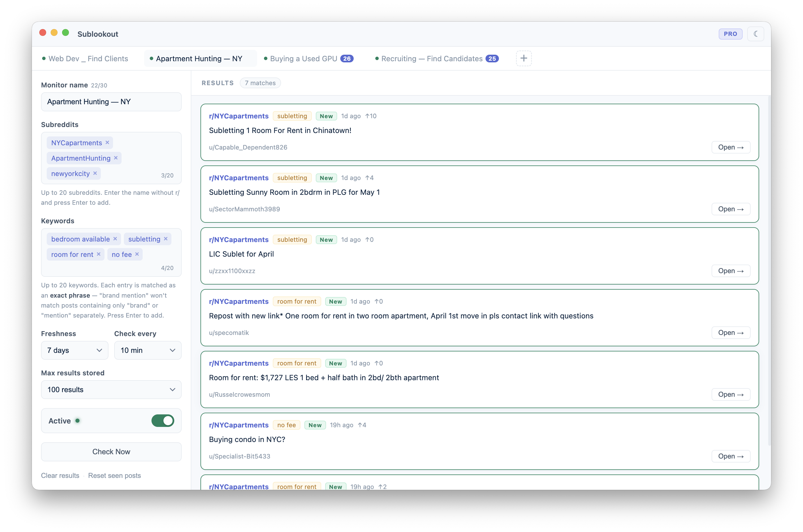
Task: Toggle dark mode with the moon icon
Action: pos(756,34)
